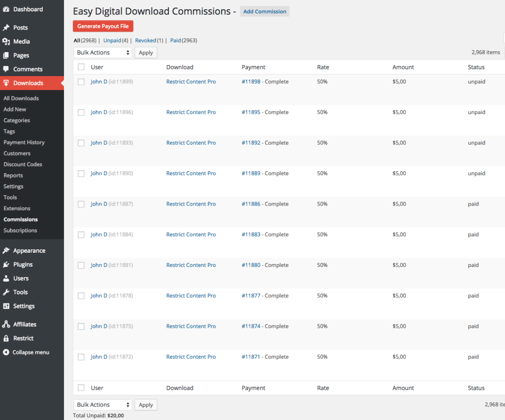Go to Discount Codes submenu item

pyautogui.click(x=23, y=164)
